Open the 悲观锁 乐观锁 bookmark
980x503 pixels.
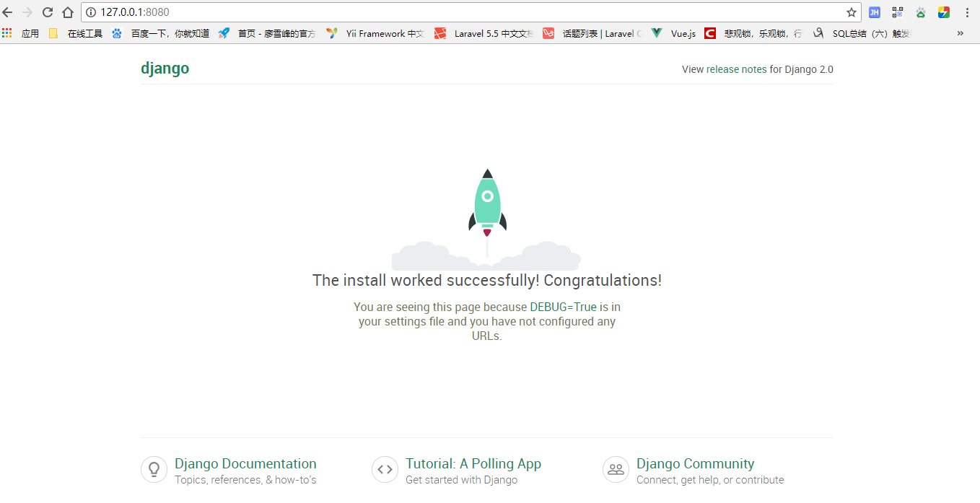[x=753, y=33]
